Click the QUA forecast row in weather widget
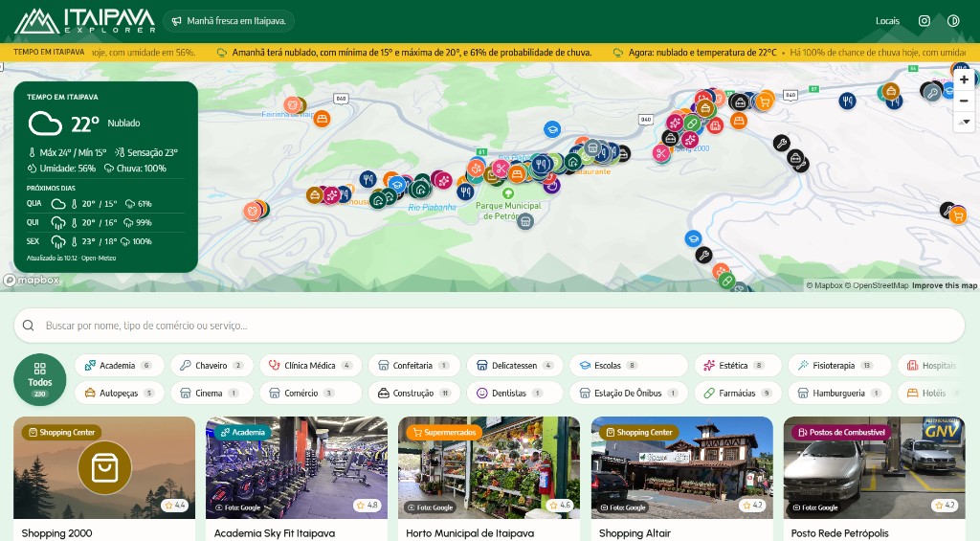The height and width of the screenshot is (541, 980). 105,204
